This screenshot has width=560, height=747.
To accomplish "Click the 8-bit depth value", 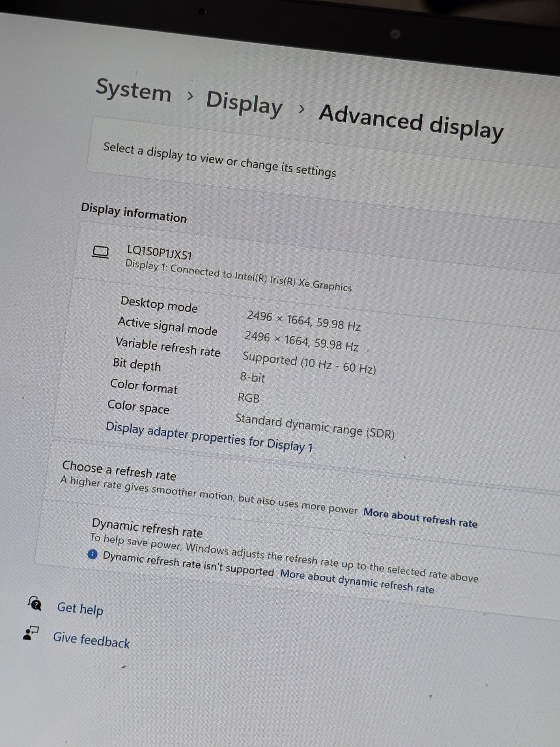I will [252, 377].
